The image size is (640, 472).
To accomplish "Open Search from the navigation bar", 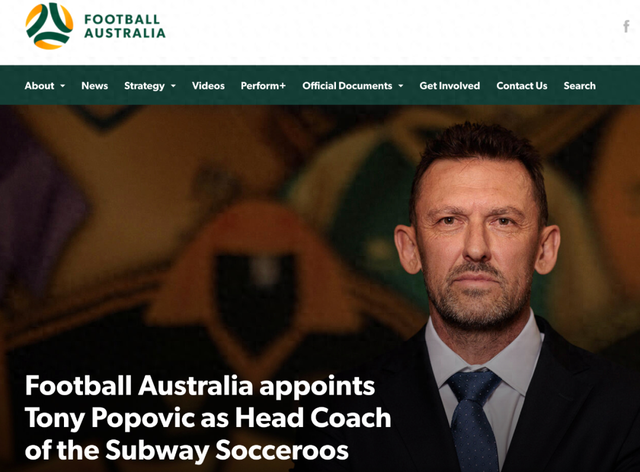I will (580, 86).
